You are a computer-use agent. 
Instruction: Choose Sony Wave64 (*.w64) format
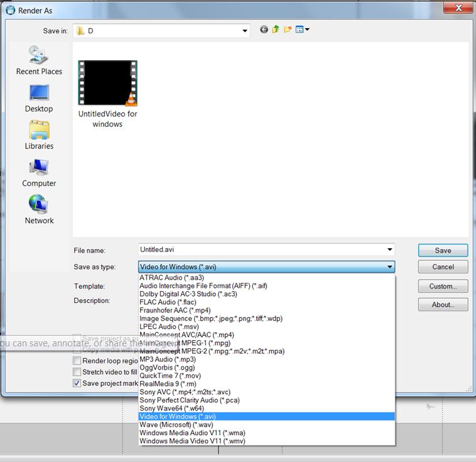(x=267, y=409)
